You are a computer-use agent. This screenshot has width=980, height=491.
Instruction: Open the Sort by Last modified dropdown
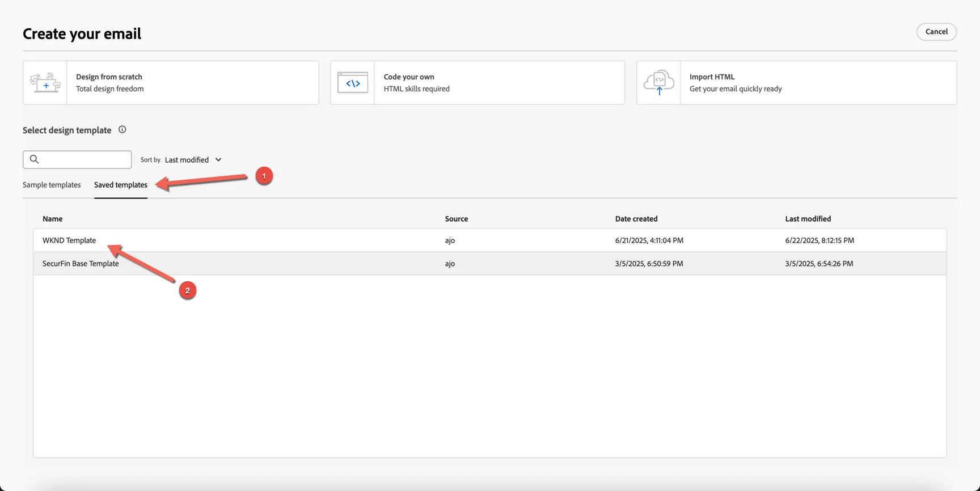click(193, 160)
